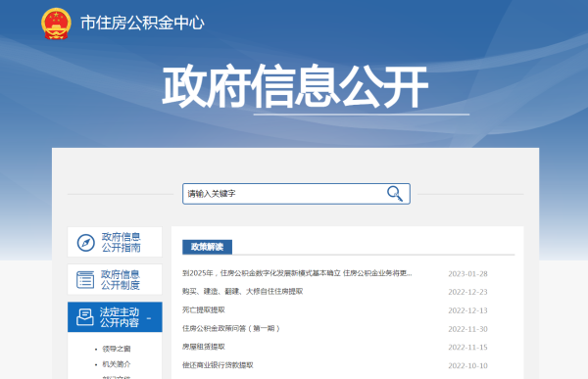Open 领导之窗 in the sidebar list

tap(117, 349)
